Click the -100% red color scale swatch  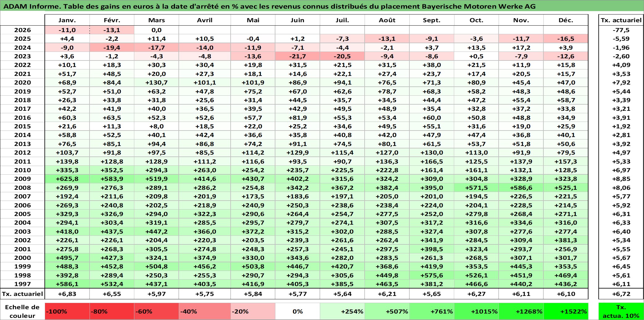tap(67, 311)
